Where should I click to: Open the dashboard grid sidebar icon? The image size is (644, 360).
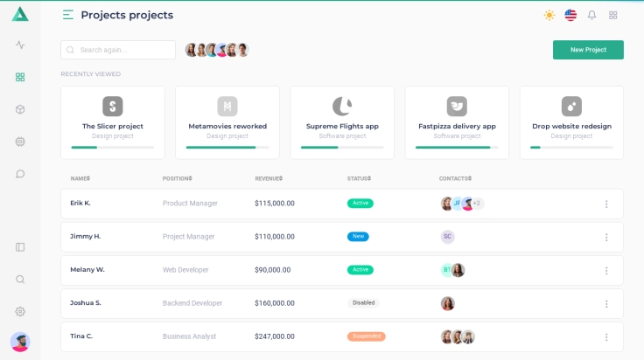click(x=20, y=77)
